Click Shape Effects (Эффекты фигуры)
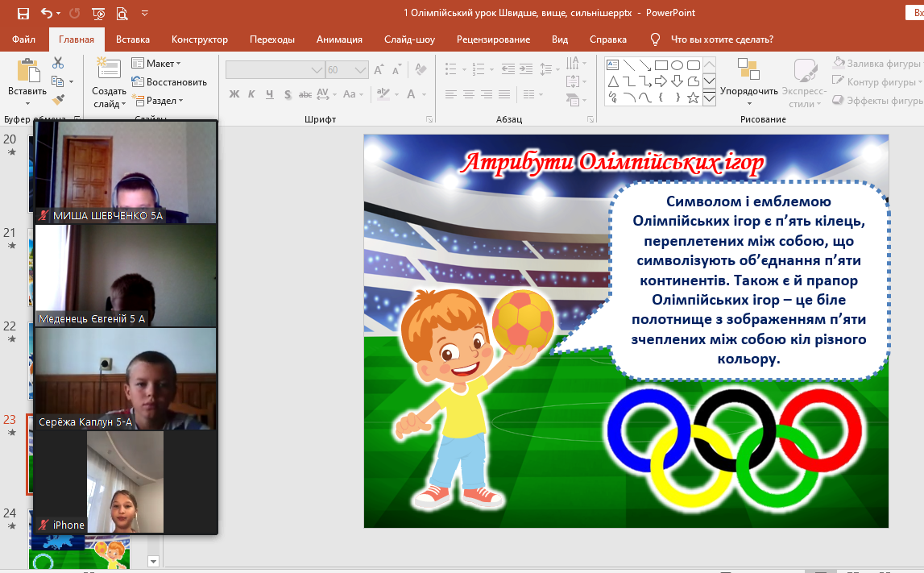This screenshot has height=573, width=924. pyautogui.click(x=877, y=101)
